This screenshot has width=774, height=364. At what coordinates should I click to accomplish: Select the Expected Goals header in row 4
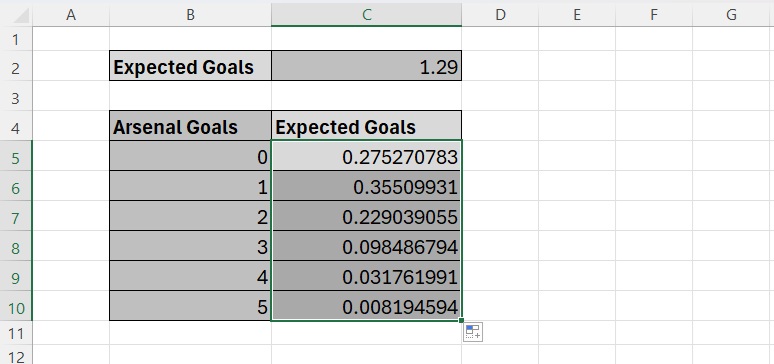tap(366, 126)
